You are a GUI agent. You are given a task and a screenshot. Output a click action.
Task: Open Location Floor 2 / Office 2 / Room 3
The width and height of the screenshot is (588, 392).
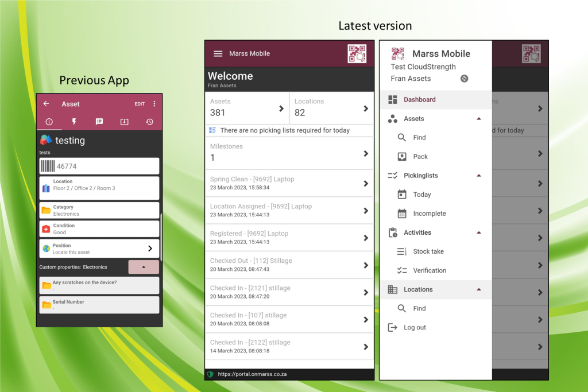pos(99,188)
